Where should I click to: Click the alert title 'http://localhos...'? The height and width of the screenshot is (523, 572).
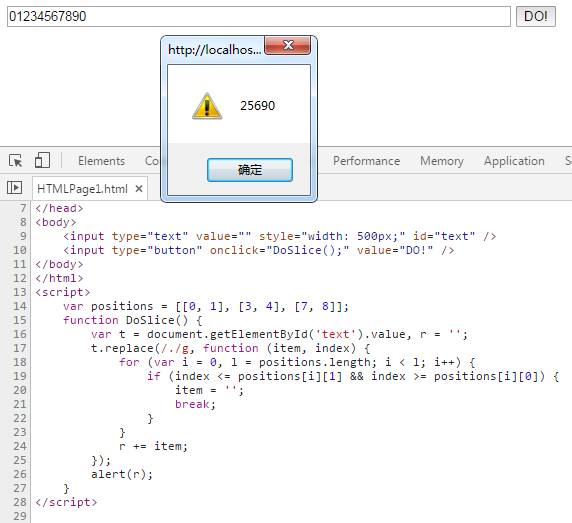point(214,49)
